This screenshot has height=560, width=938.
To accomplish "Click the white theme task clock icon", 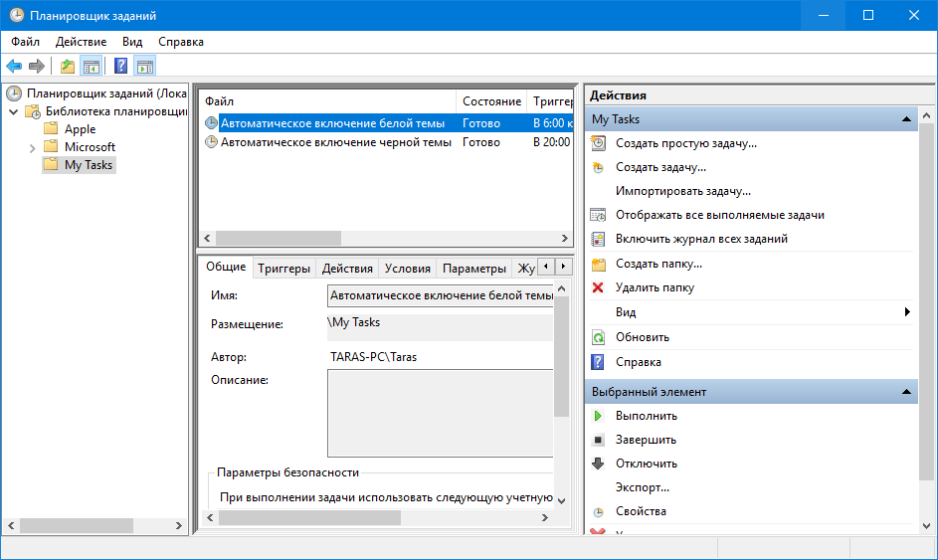I will pos(211,123).
